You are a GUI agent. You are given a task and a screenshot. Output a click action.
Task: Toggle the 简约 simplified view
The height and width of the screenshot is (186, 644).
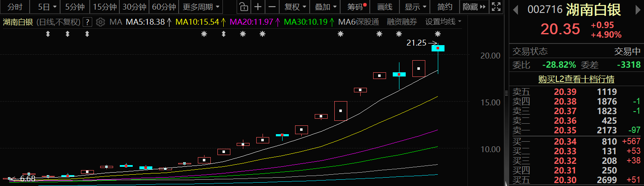coord(444,7)
